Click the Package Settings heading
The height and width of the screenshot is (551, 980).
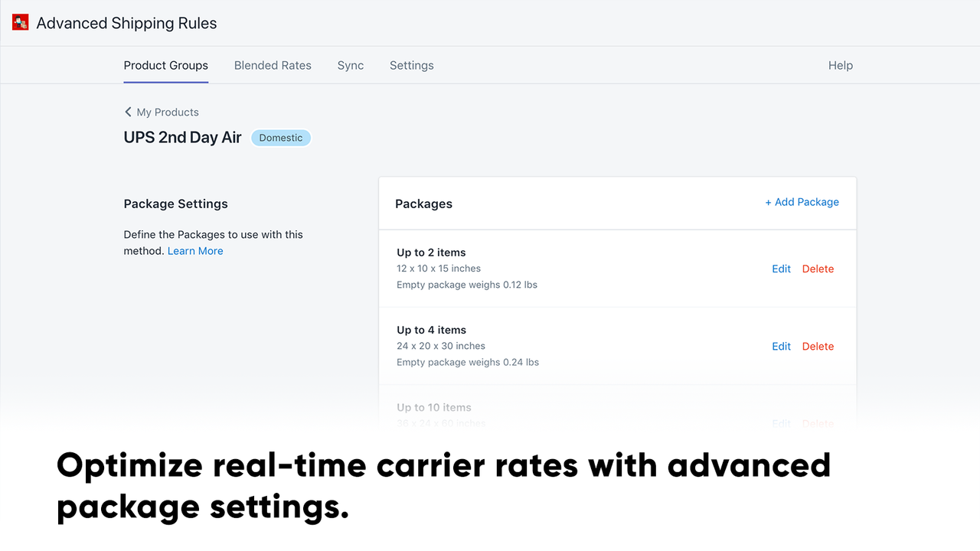pyautogui.click(x=175, y=204)
